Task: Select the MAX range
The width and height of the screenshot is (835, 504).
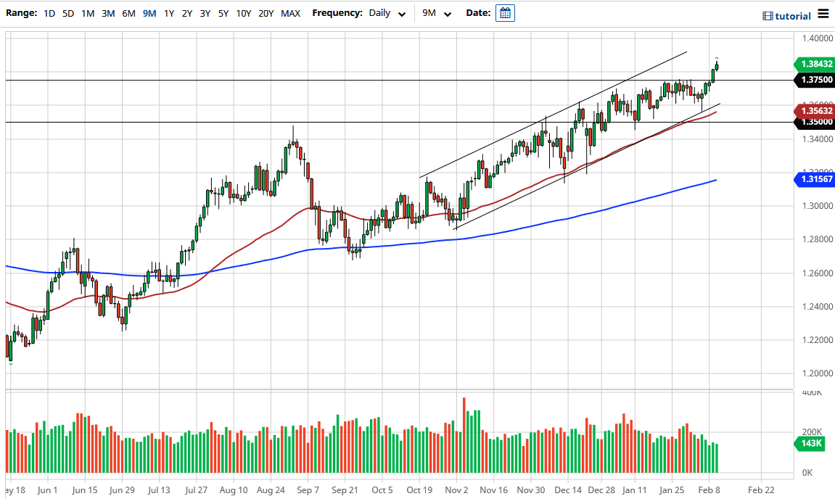Action: [x=290, y=13]
